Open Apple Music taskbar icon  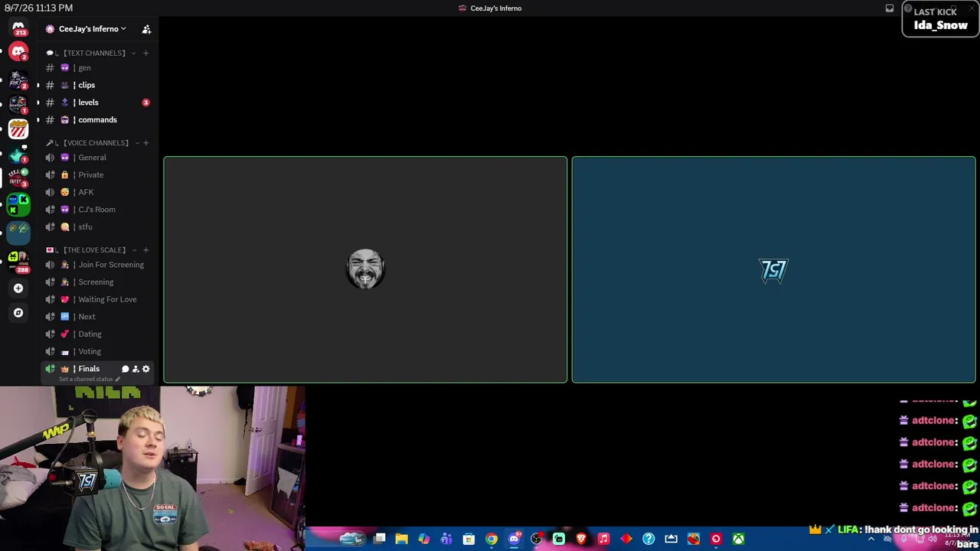[x=603, y=540]
